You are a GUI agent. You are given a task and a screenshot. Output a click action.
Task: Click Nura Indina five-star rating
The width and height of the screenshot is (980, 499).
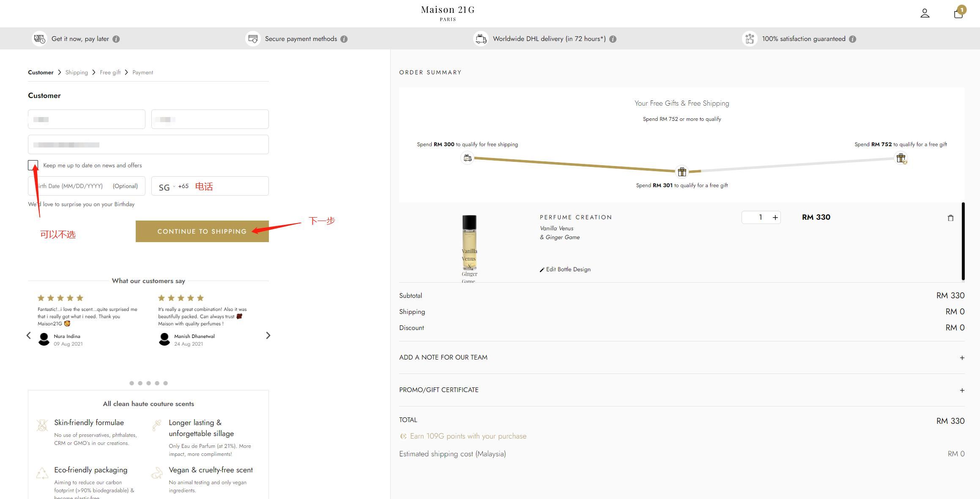[x=60, y=298]
